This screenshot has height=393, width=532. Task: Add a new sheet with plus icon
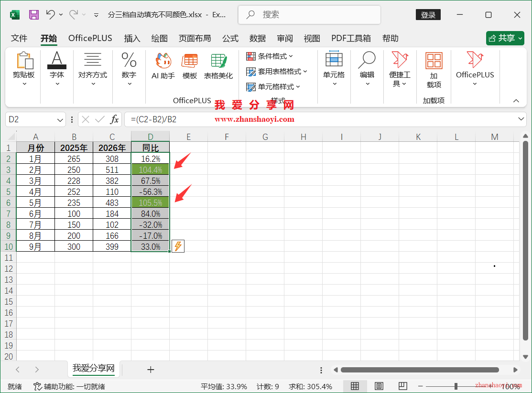pos(151,369)
